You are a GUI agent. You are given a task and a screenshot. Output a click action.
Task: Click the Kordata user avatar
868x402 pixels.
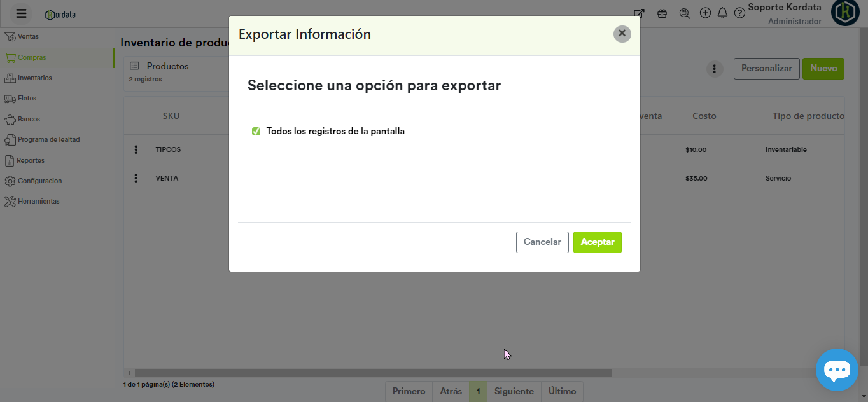845,13
